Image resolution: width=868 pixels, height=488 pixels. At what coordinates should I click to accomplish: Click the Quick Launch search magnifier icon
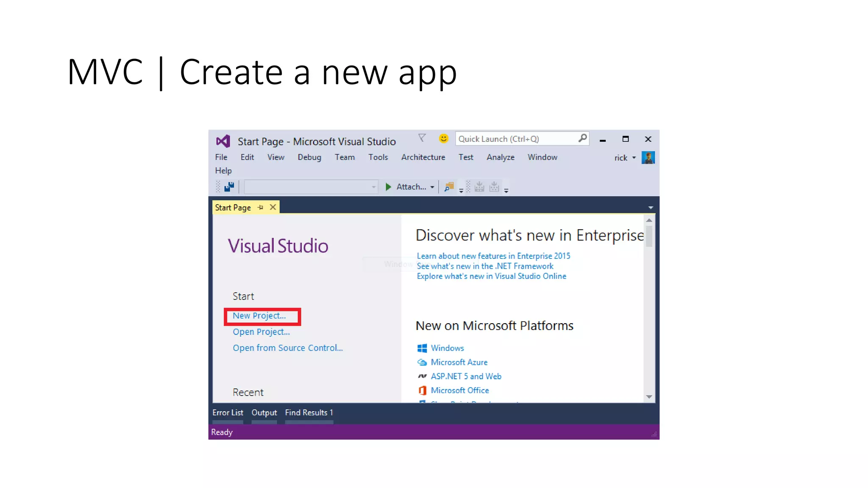582,139
